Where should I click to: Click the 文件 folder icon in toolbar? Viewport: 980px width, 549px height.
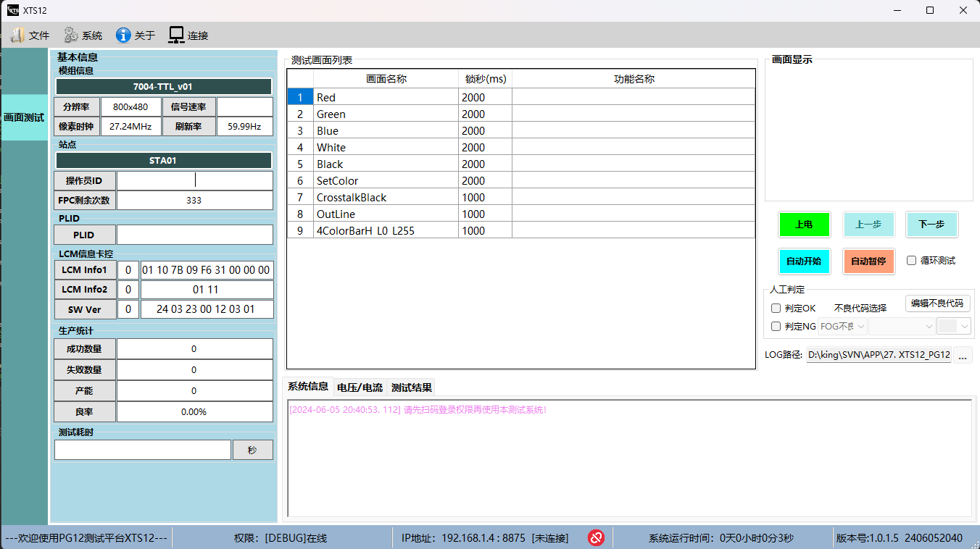tap(17, 35)
